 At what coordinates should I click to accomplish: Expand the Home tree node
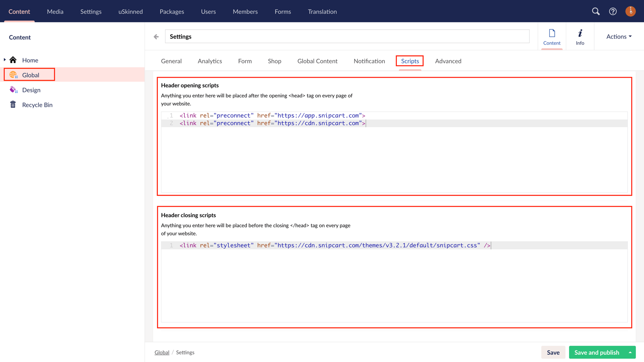tap(4, 60)
